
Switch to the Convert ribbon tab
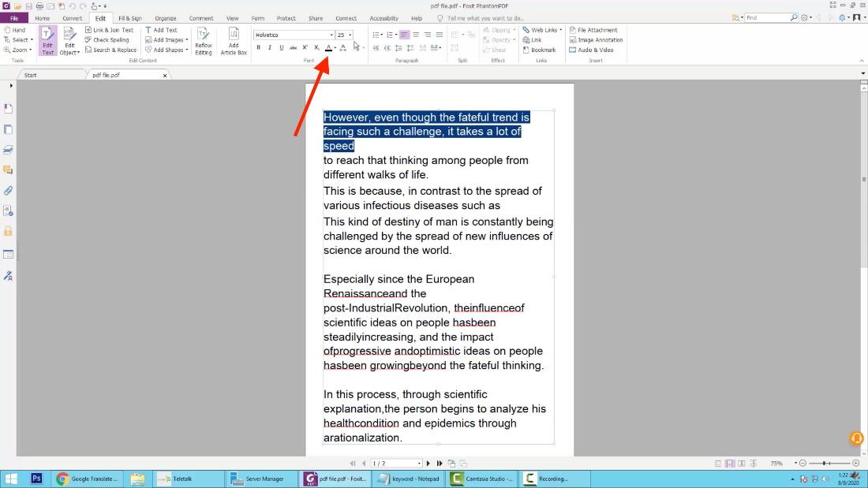click(x=73, y=18)
